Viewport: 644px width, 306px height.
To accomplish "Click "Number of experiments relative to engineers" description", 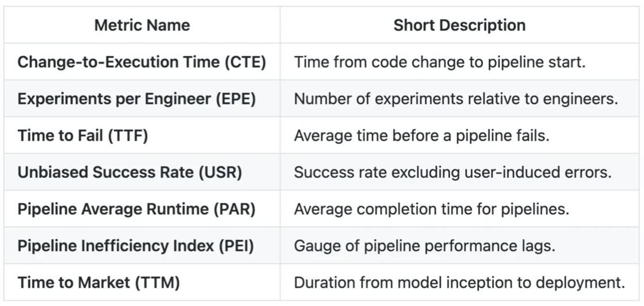I will pyautogui.click(x=456, y=99).
